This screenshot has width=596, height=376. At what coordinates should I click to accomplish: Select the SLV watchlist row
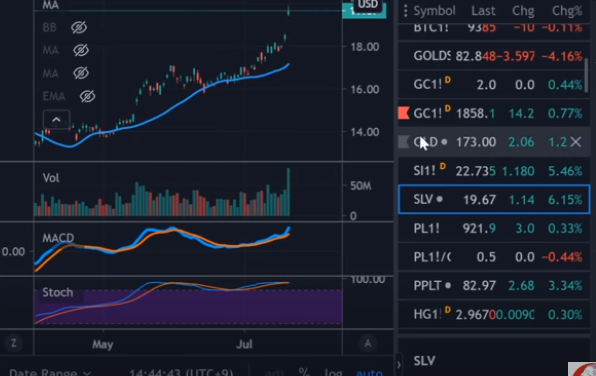point(494,199)
